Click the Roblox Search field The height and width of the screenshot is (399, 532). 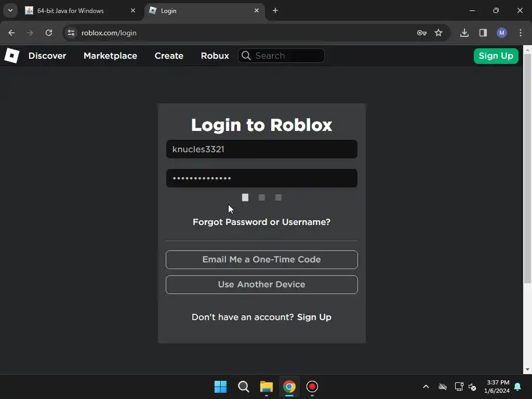281,56
